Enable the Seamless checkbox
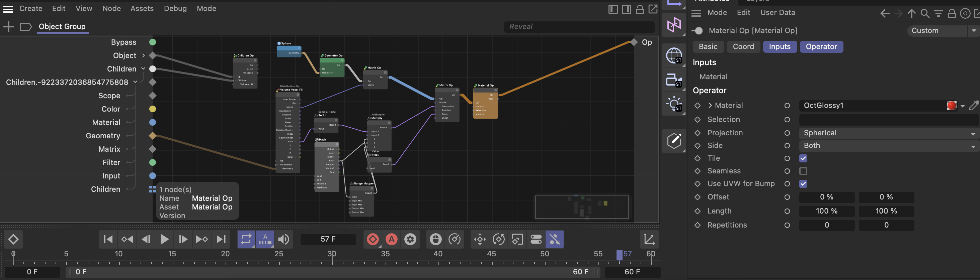 803,171
